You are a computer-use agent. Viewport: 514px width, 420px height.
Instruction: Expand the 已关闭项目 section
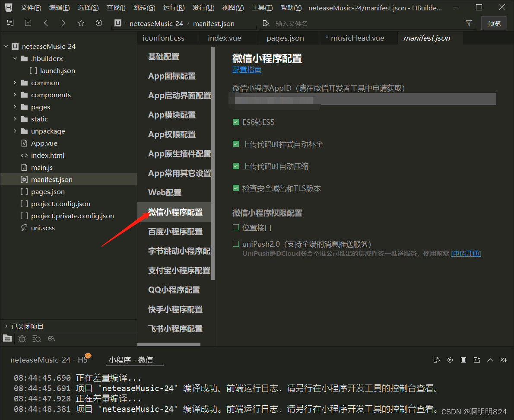(x=6, y=326)
